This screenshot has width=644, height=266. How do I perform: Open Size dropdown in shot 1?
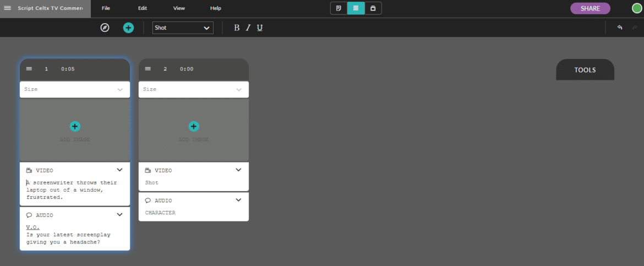(75, 89)
